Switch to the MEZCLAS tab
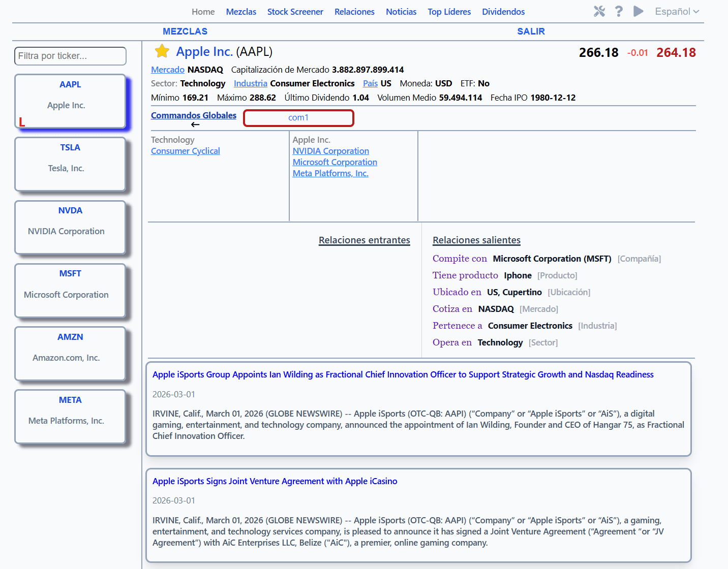Viewport: 728px width, 569px height. (185, 31)
